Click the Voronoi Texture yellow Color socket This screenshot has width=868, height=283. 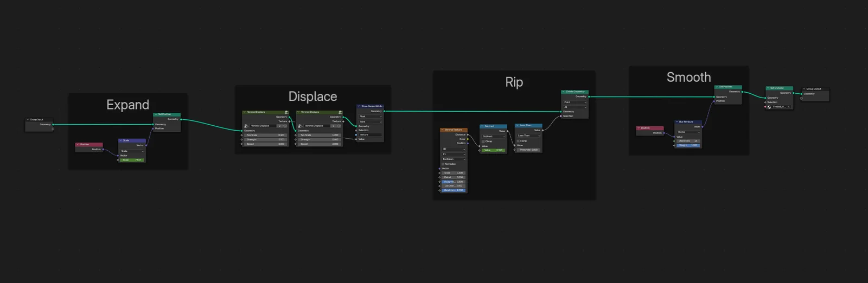tap(468, 139)
